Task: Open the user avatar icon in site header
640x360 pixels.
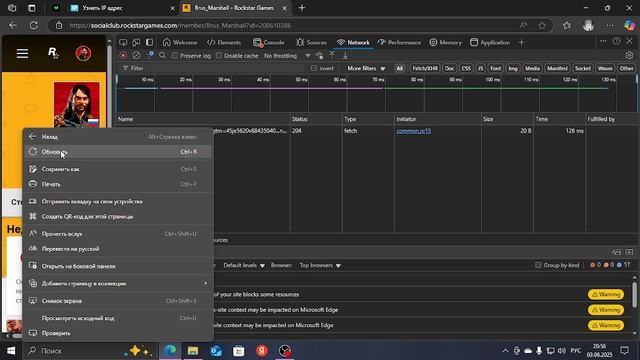Action: point(83,53)
